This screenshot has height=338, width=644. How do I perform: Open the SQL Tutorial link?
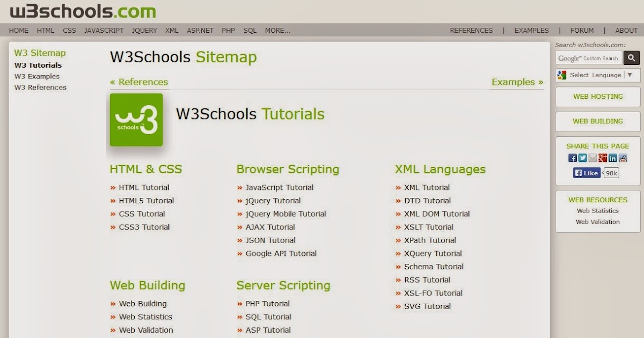268,317
